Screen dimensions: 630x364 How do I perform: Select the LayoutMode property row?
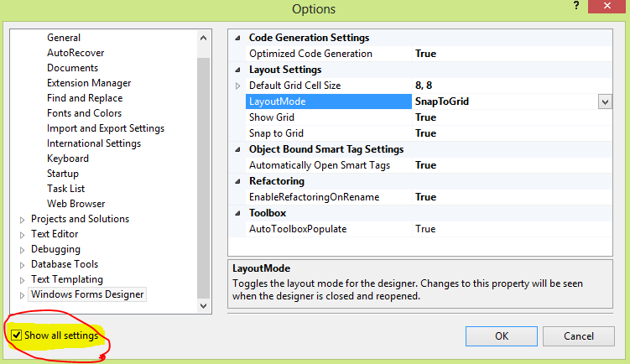point(328,101)
